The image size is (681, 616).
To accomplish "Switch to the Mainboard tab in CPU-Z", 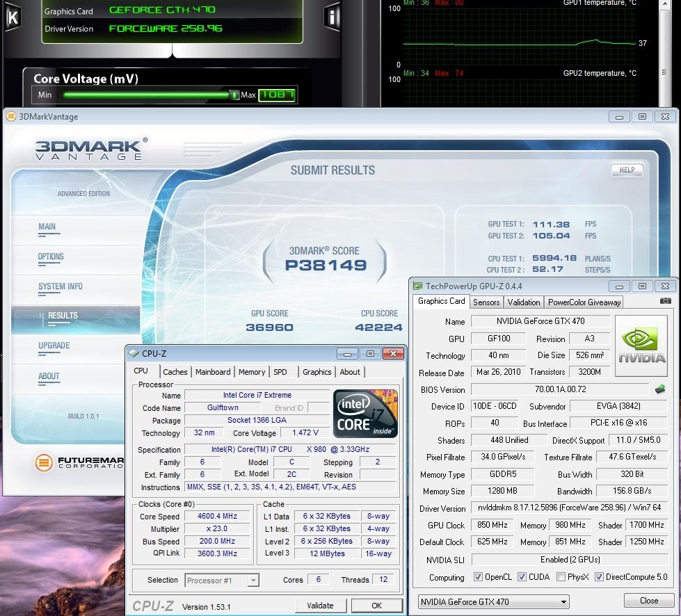I will 213,372.
